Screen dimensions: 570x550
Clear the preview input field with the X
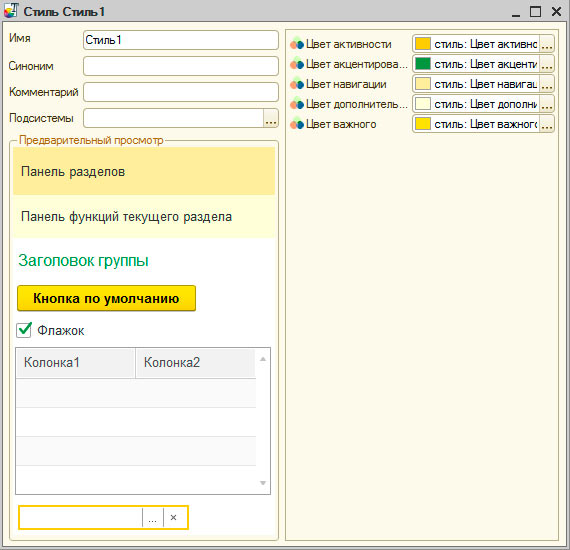(174, 517)
